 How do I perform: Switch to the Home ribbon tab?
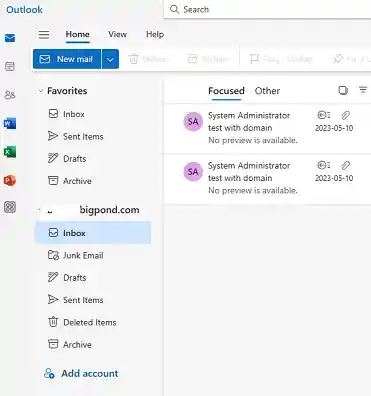(77, 34)
